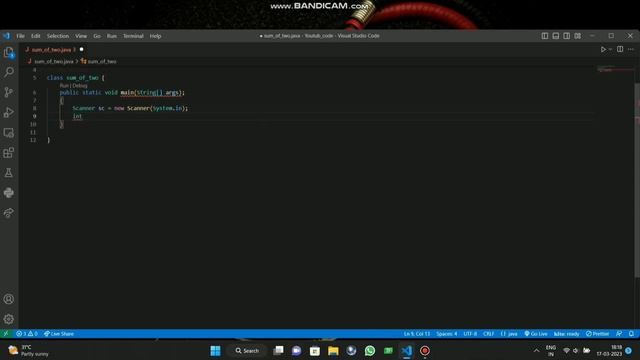Open the Go menu
The width and height of the screenshot is (640, 360).
pos(97,36)
